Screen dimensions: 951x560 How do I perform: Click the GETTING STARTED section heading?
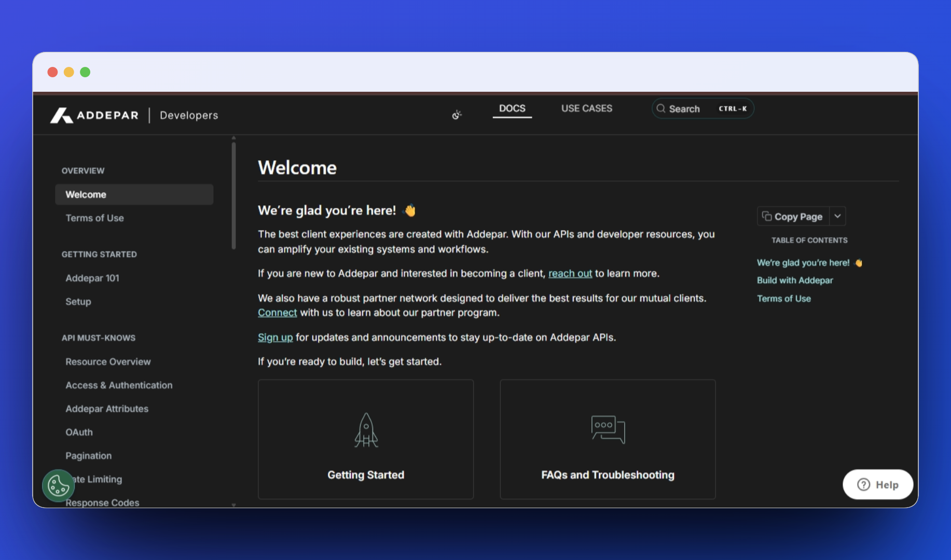click(99, 254)
